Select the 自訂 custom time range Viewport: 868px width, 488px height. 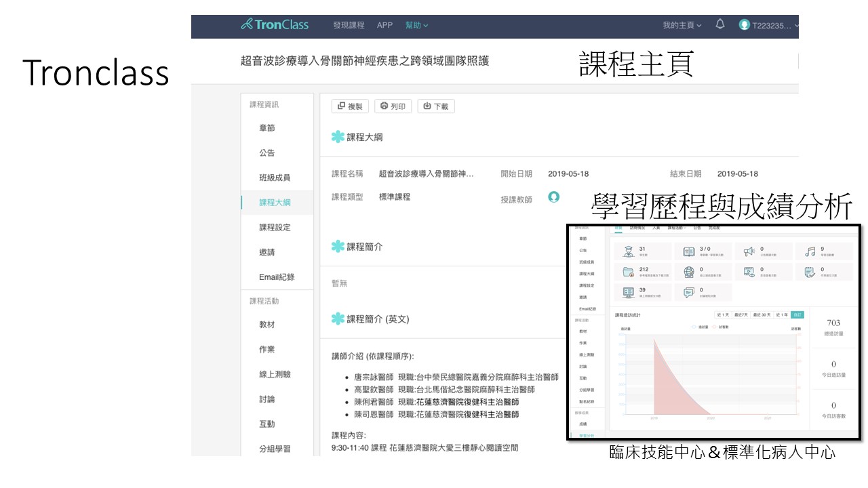(x=797, y=314)
